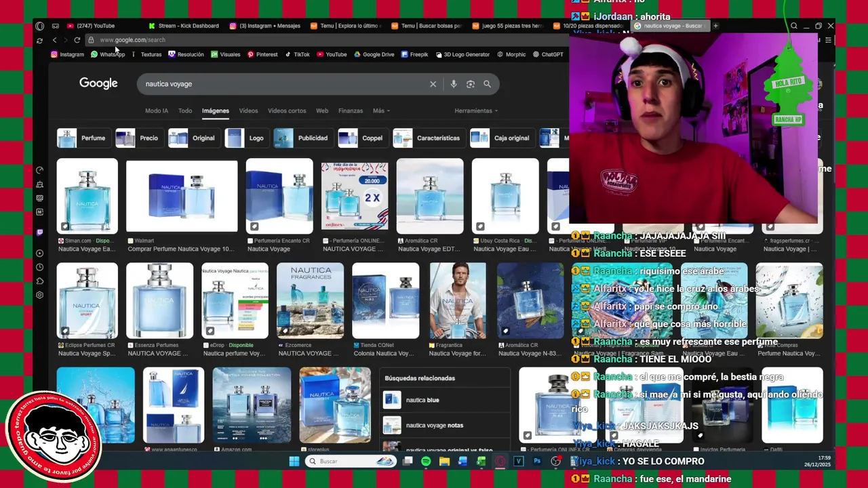This screenshot has height=488, width=868.
Task: Expand the Más search filter dropdown
Action: pos(381,110)
